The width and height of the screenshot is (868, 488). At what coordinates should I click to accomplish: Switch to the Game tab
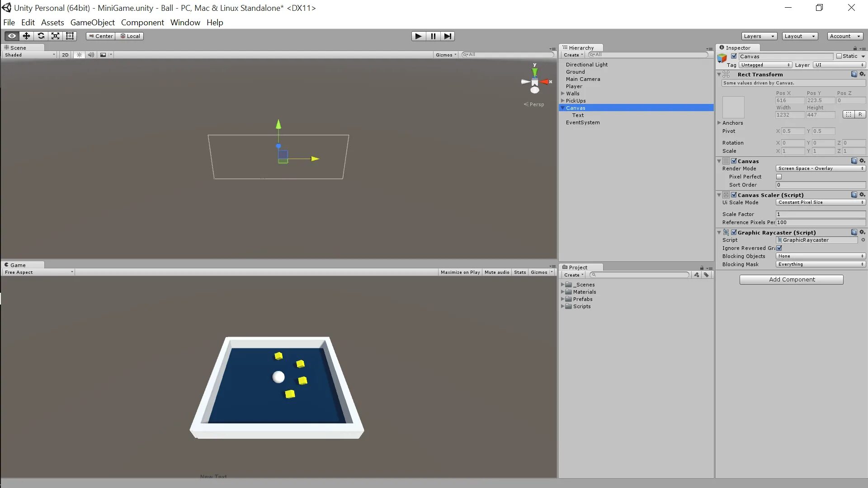point(18,265)
